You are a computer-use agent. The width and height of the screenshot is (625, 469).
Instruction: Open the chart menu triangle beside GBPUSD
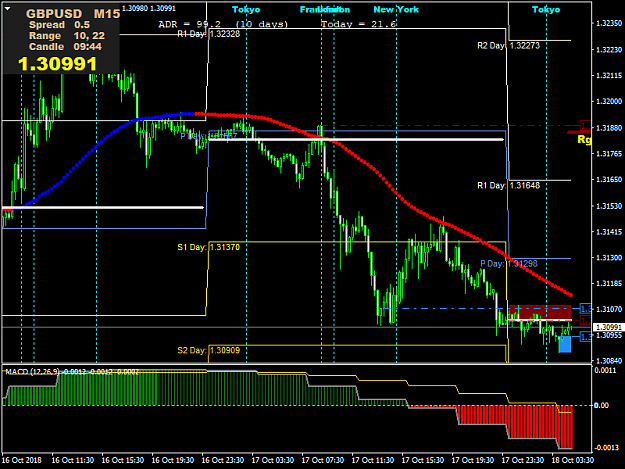click(7, 9)
